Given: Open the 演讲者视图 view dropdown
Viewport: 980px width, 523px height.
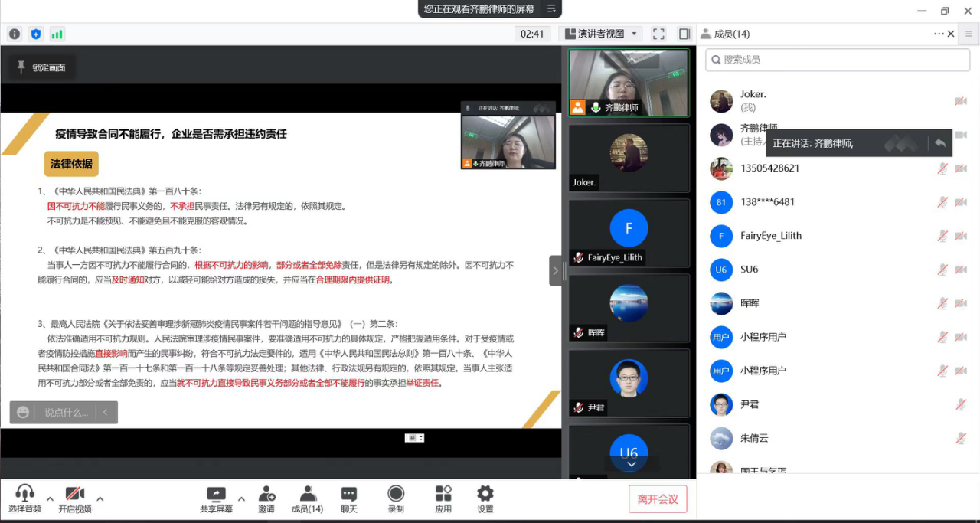Looking at the screenshot, I should (x=601, y=34).
